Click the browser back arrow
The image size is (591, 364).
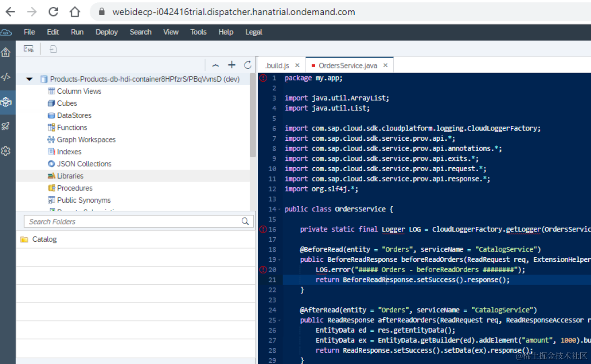(x=10, y=12)
